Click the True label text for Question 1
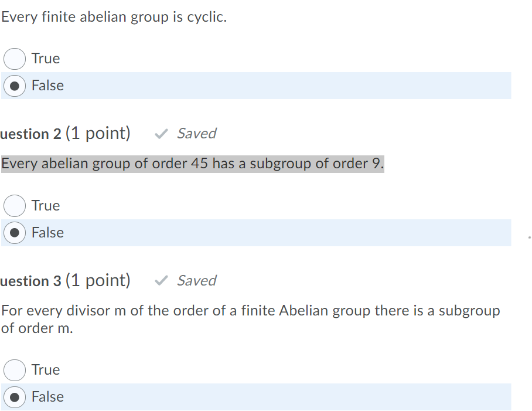 [45, 59]
